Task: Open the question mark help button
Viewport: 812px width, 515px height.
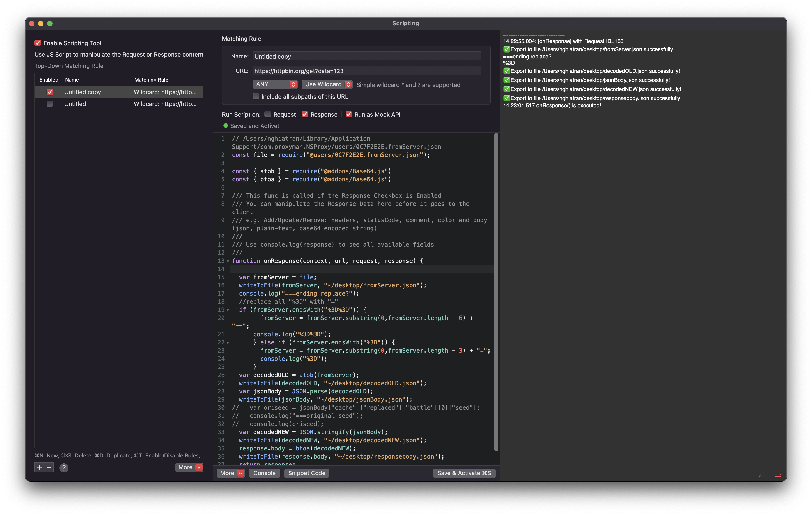Action: tap(64, 467)
